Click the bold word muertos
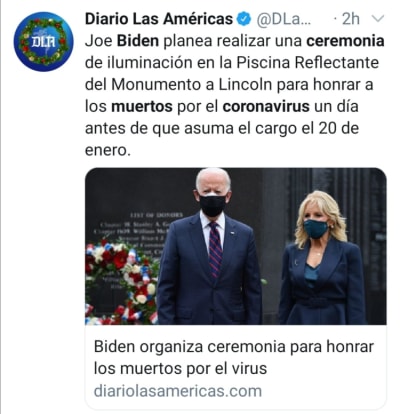Screen dimensions: 400x414 pyautogui.click(x=142, y=106)
